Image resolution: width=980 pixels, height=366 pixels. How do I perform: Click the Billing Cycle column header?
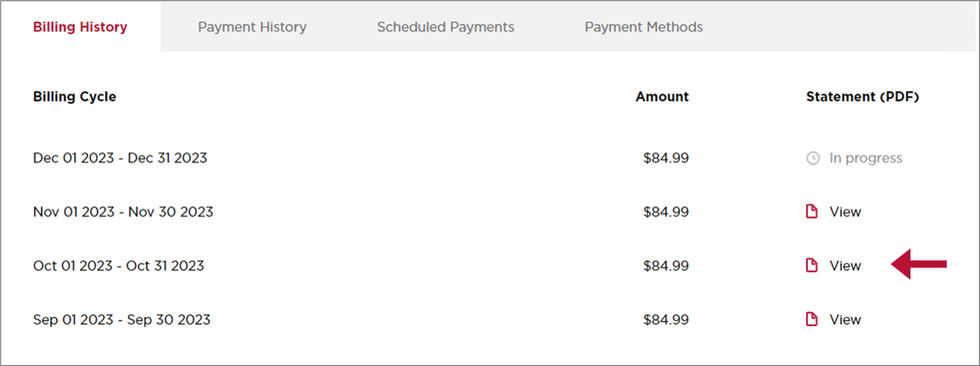[74, 96]
